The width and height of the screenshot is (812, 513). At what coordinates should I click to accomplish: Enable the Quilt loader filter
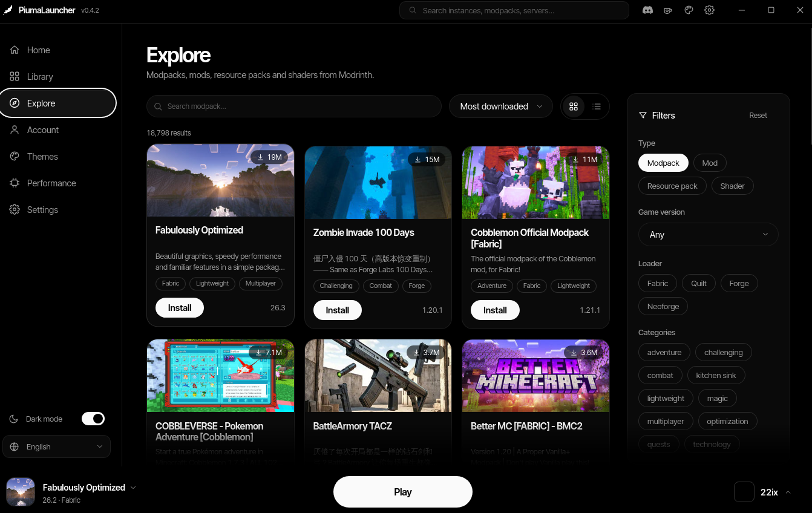(x=699, y=283)
